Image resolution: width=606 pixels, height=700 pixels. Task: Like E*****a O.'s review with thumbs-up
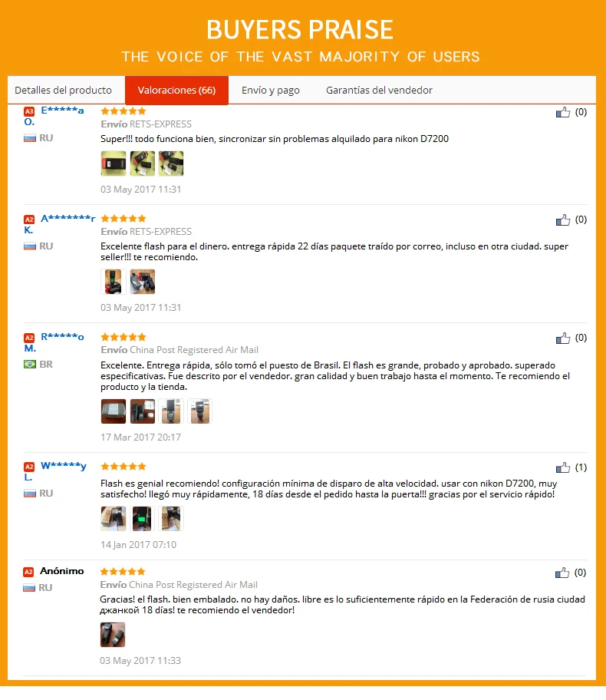563,112
